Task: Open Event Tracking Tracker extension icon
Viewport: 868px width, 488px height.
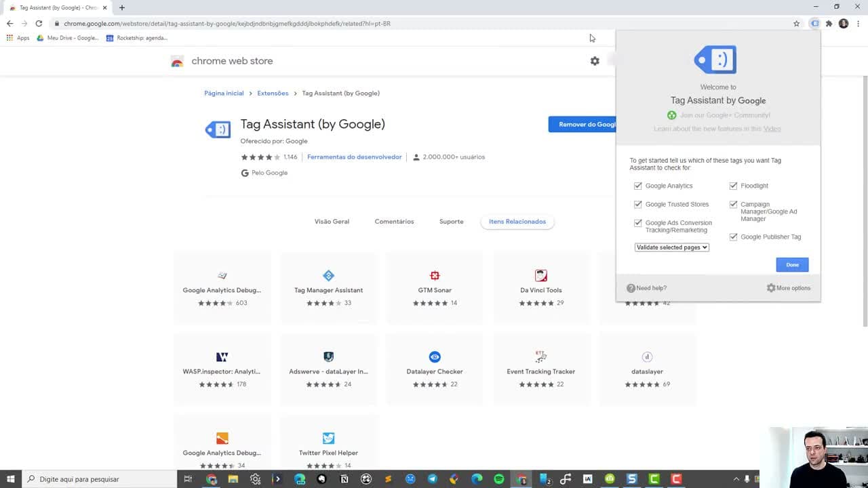Action: [x=540, y=357]
